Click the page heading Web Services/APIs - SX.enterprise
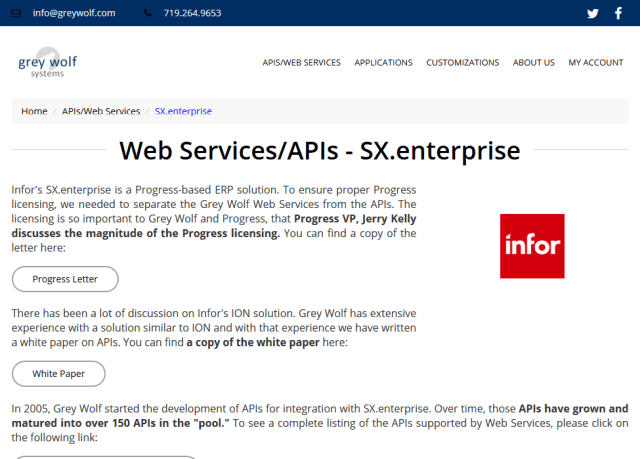This screenshot has height=459, width=640. (320, 151)
